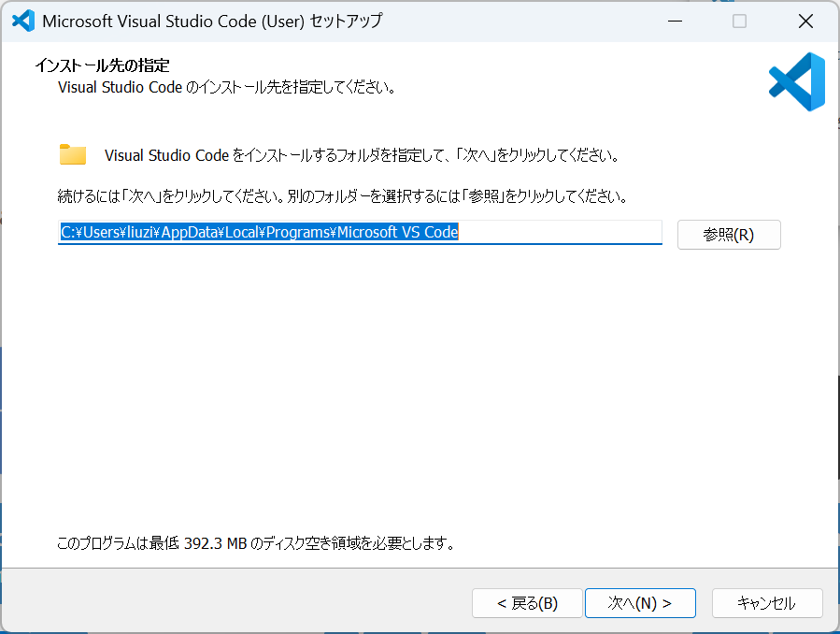Click the window title 'Microsoft Visual Studio Code (User) セットアップ'
The height and width of the screenshot is (634, 840).
212,21
